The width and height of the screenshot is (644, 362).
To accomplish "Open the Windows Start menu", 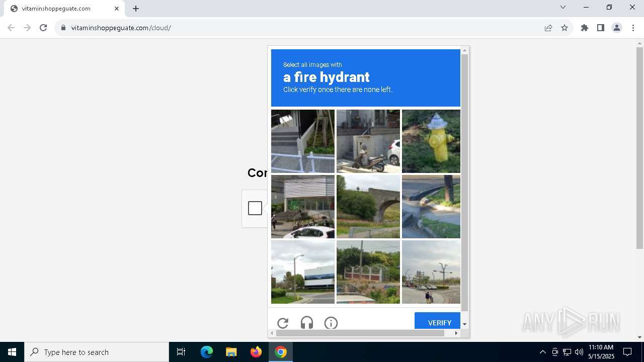I will tap(12, 352).
